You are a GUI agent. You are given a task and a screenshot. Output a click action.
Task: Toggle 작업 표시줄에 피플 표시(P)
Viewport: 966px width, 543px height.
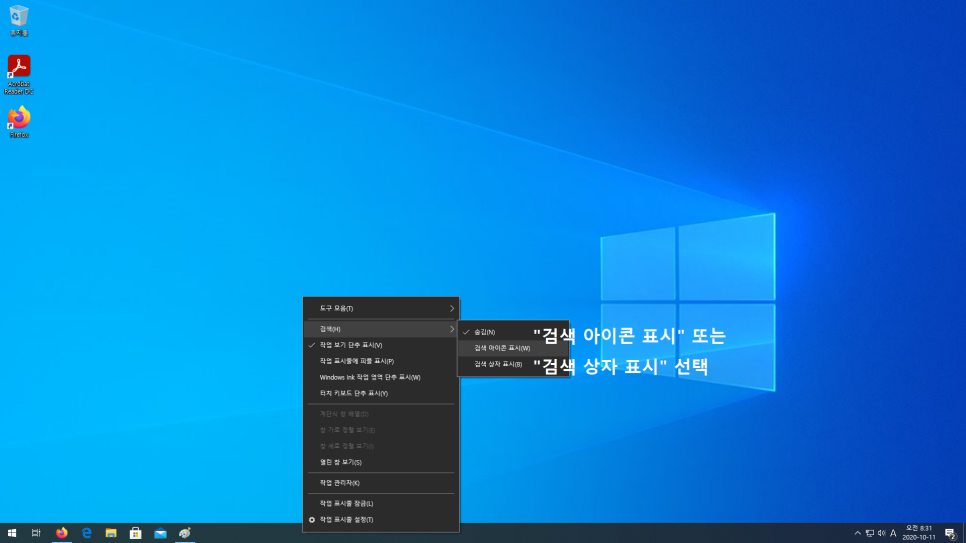[381, 361]
